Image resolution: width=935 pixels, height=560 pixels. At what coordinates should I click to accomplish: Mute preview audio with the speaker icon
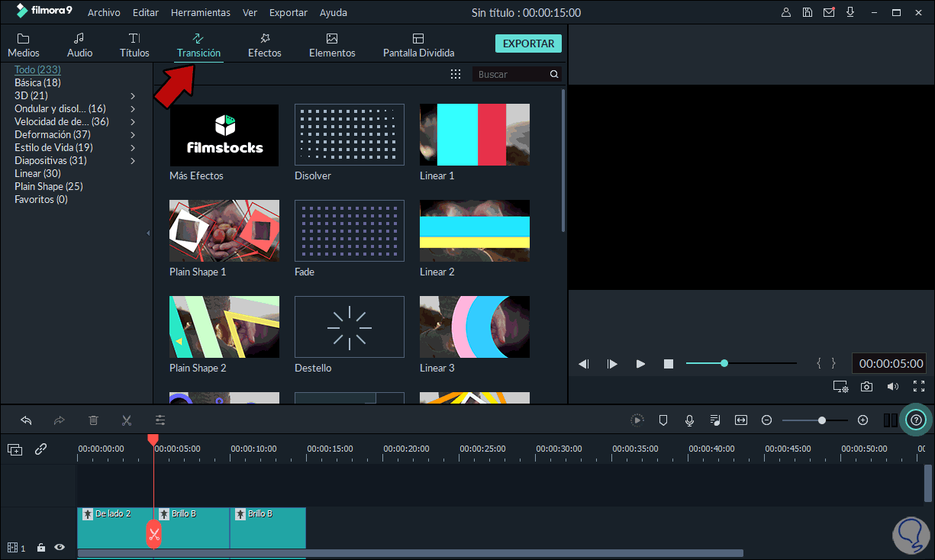pyautogui.click(x=892, y=386)
